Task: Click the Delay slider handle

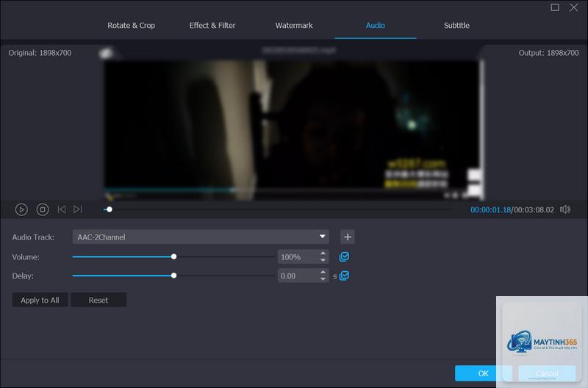Action: pos(173,276)
